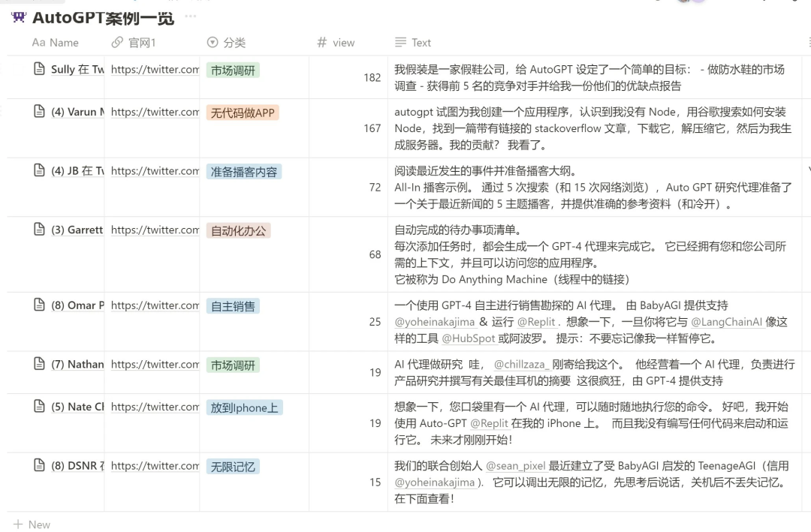Click the database icon beside AutoGPT title

18,17
